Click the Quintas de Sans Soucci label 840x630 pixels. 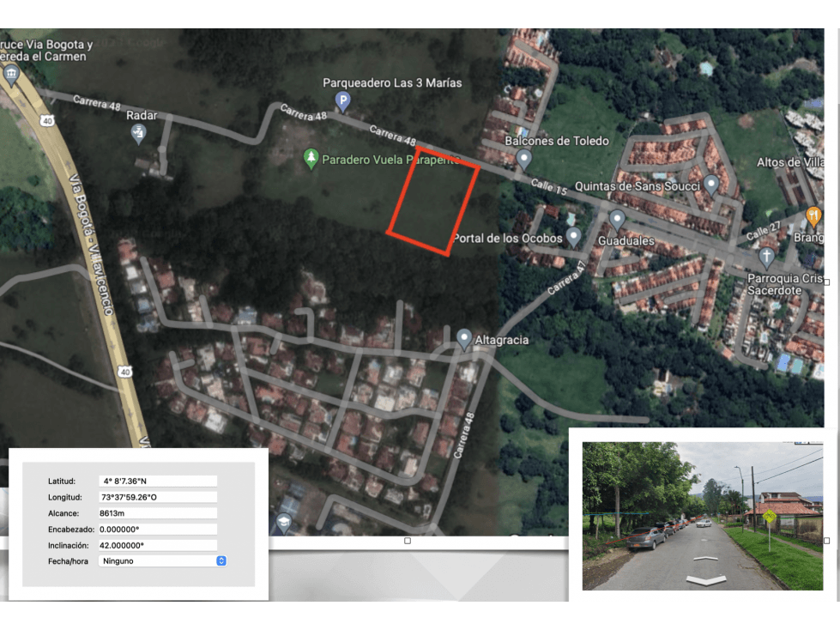click(638, 186)
